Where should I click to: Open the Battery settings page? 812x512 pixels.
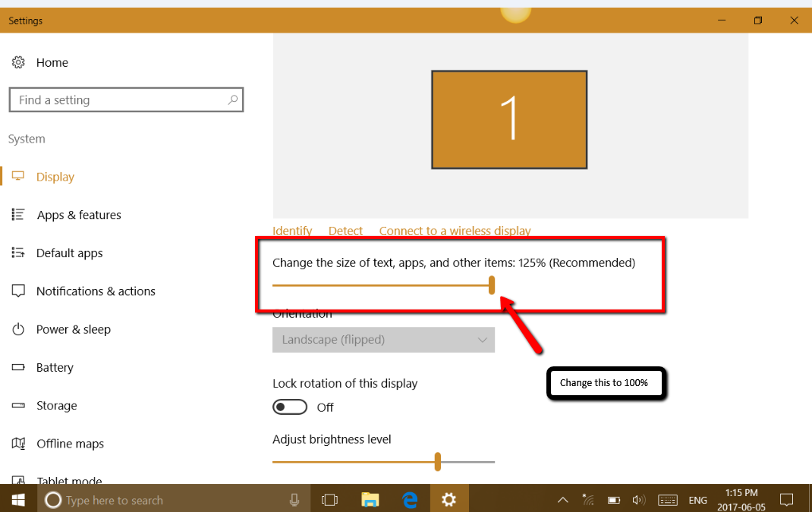[55, 367]
